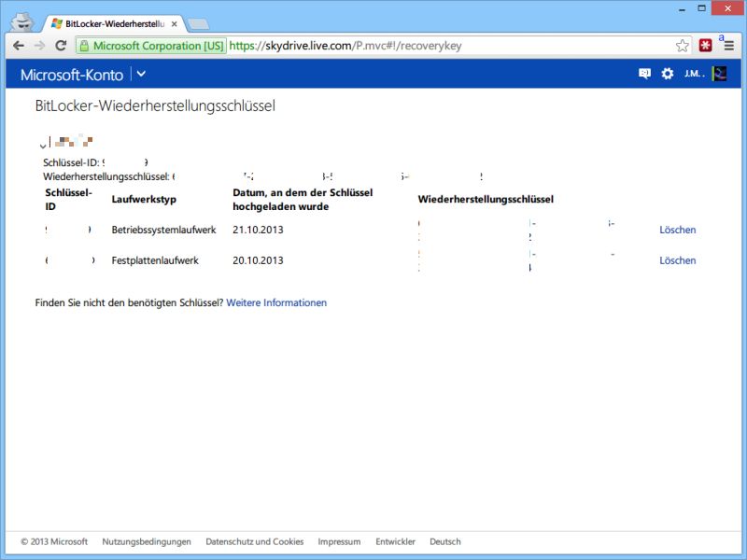Screen dimensions: 747x560
Task: Open the Weitere Informationen link
Action: click(x=276, y=302)
